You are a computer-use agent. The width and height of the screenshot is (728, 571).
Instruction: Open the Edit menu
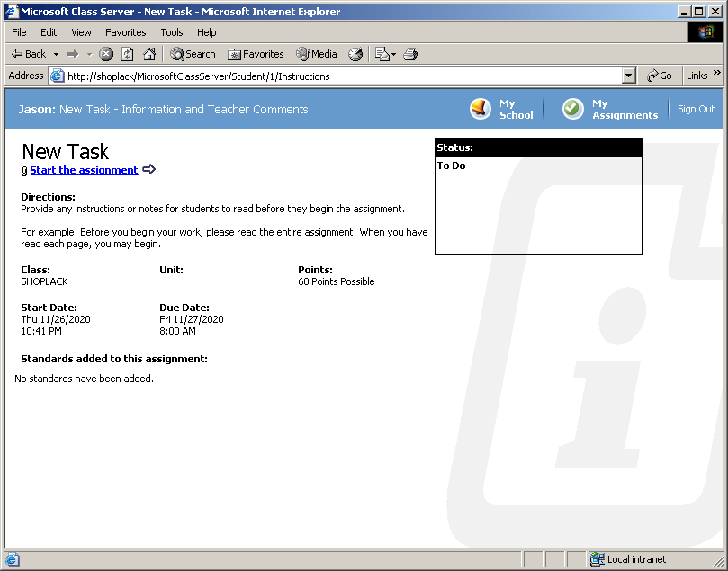(49, 32)
